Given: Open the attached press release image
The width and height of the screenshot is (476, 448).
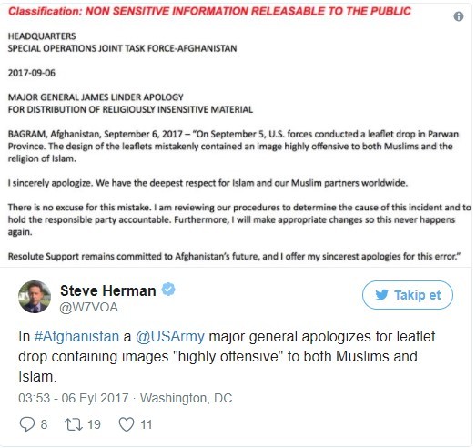Looking at the screenshot, I should tap(236, 134).
